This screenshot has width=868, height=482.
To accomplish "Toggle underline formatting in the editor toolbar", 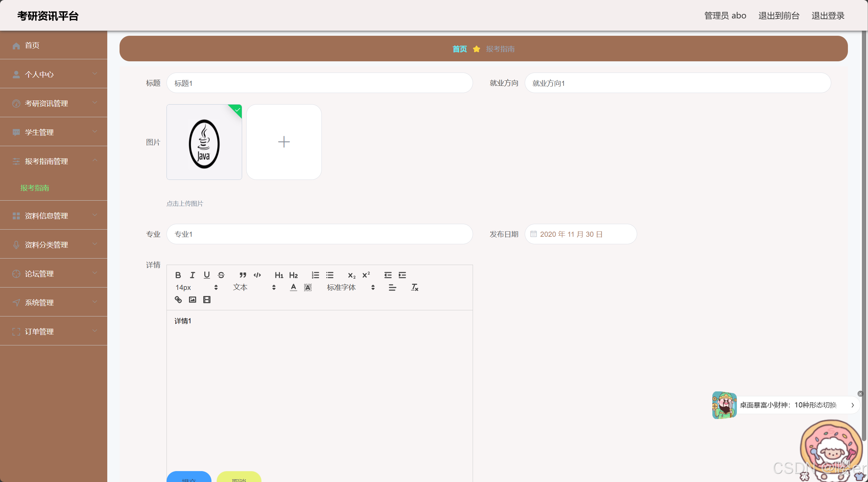I will pos(207,275).
